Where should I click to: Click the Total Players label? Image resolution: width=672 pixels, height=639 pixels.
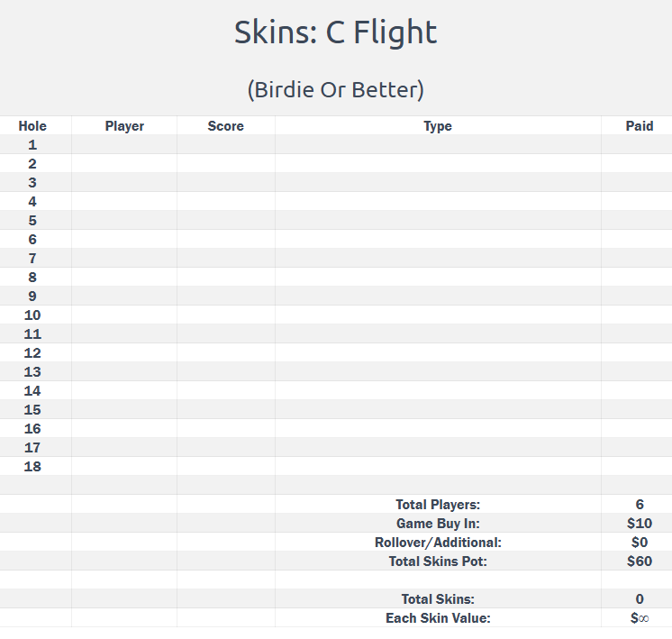tap(438, 505)
